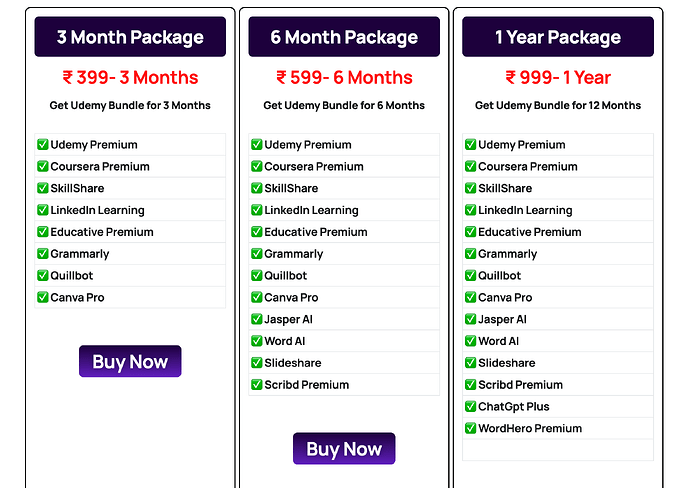The height and width of the screenshot is (488, 690).
Task: Click checkmark beside Scribd Premium, 6 Month Package
Action: 257,385
